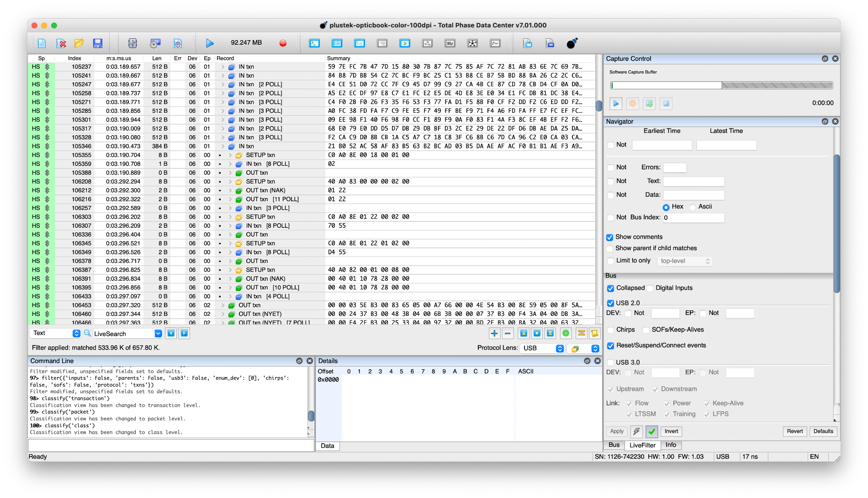Toggle the Command Line window icon

pos(314,43)
